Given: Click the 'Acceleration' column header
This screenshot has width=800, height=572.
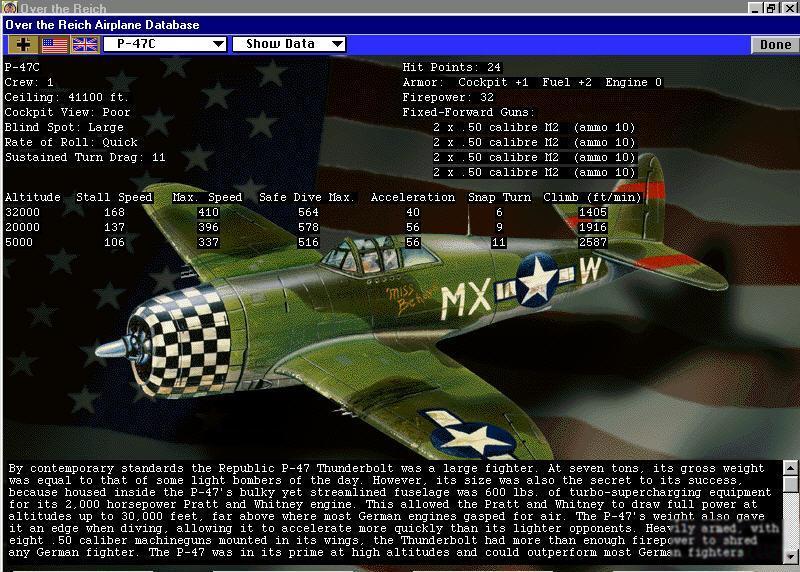Looking at the screenshot, I should 413,197.
